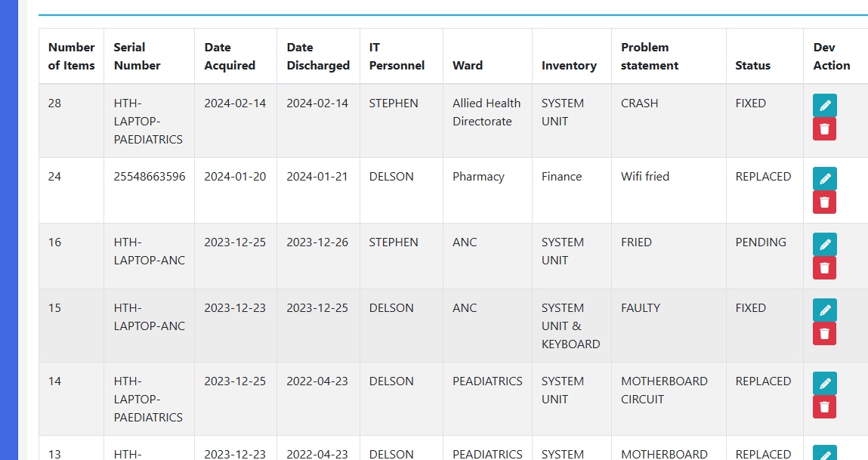
Task: Click the 'Wifi fried' problem statement
Action: (x=645, y=177)
